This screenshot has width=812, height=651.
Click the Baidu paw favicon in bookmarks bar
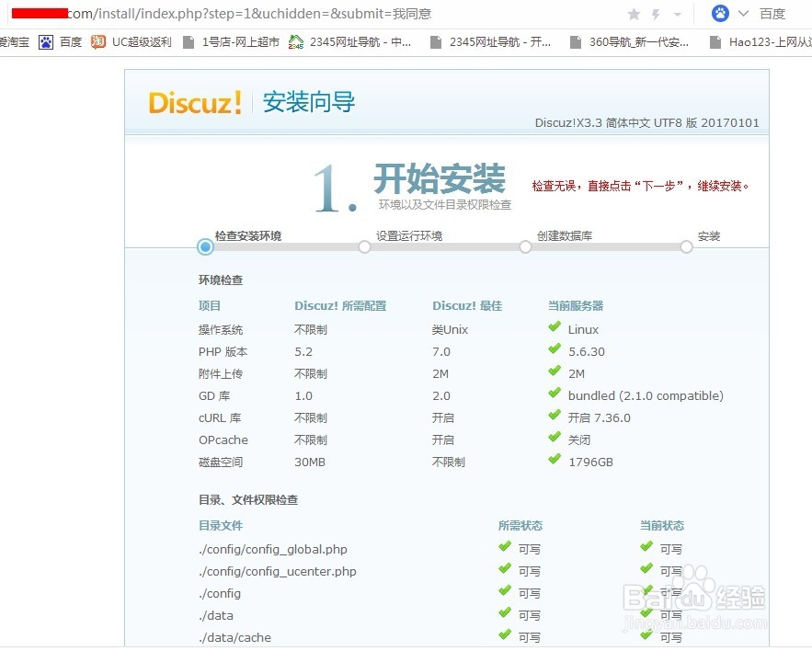click(46, 42)
